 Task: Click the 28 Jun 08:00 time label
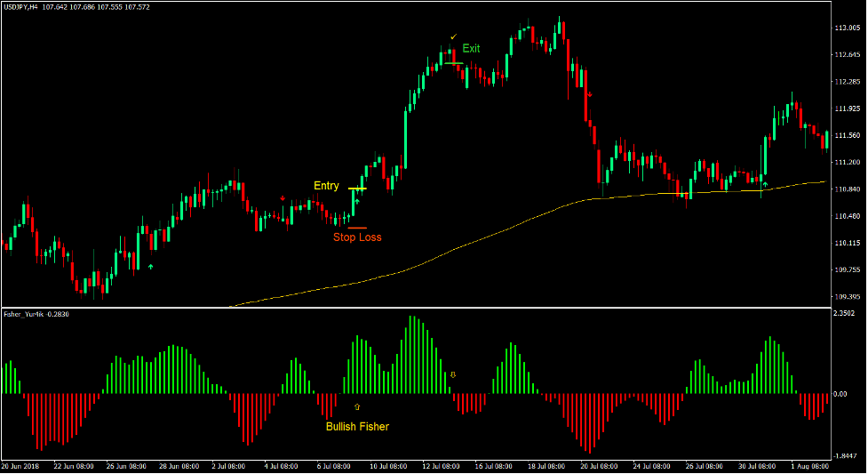tap(179, 466)
